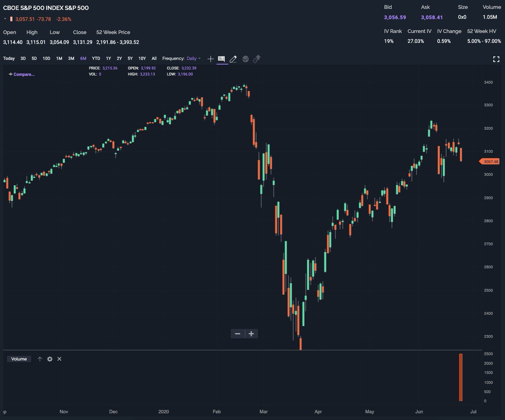
Task: Click the legend PRICE value 3,215.36
Action: click(110, 68)
